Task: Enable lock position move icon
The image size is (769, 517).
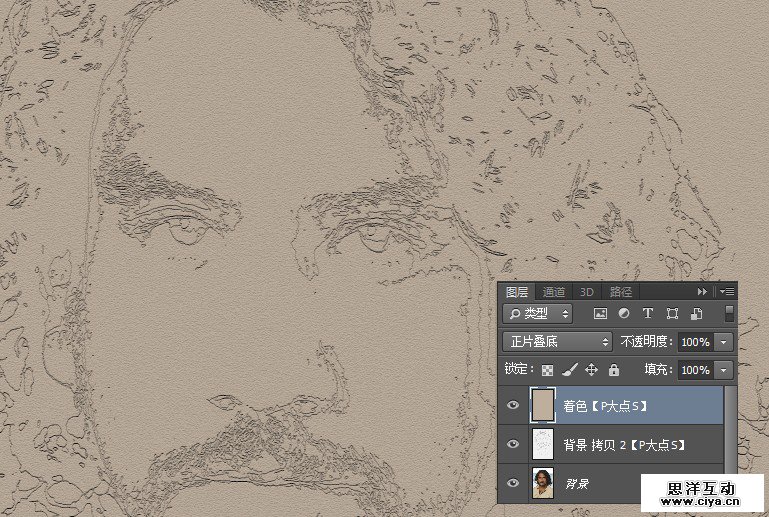Action: (591, 370)
